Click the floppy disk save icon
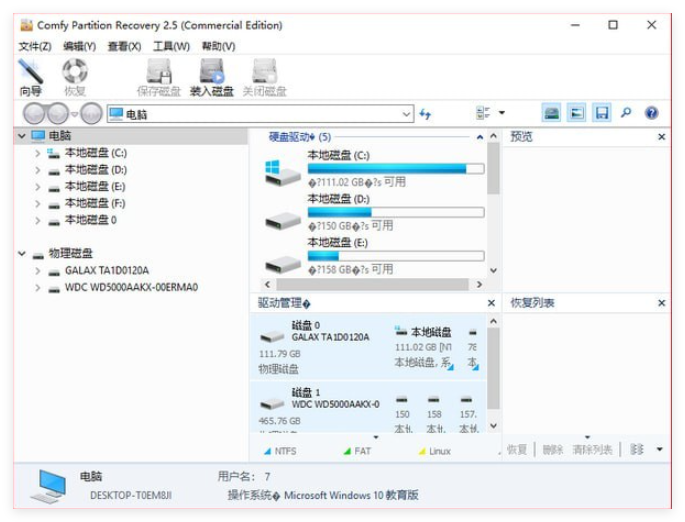This screenshot has height=522, width=685. tap(601, 114)
